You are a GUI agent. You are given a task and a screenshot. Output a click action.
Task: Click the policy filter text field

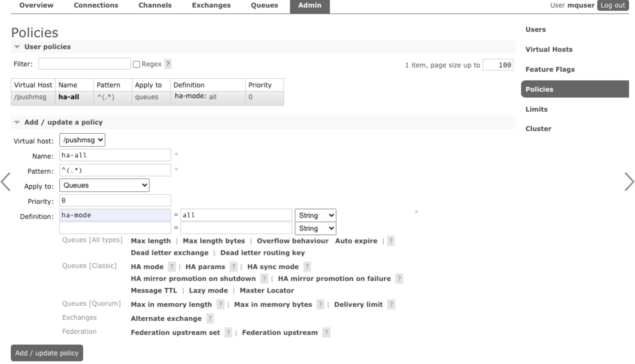click(x=84, y=64)
